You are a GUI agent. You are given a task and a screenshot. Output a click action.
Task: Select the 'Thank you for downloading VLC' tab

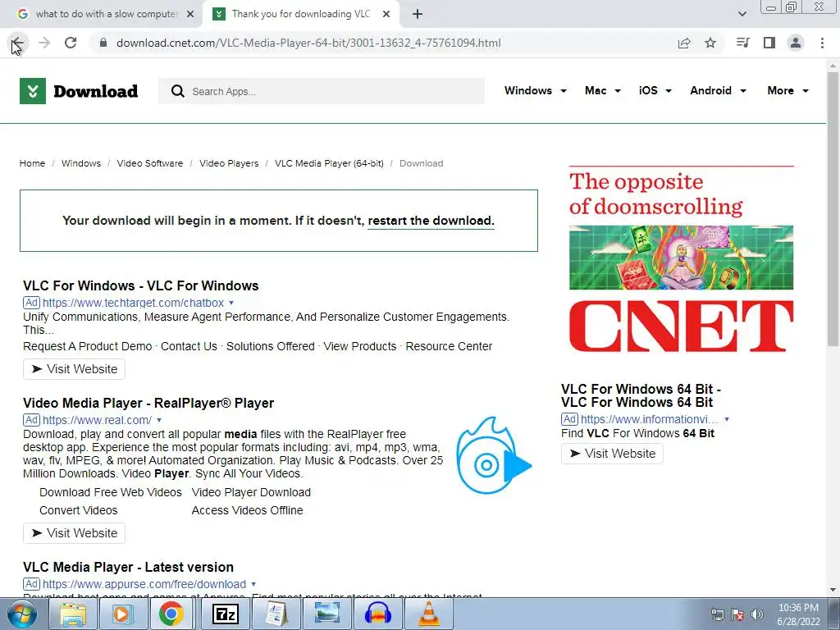pyautogui.click(x=300, y=14)
